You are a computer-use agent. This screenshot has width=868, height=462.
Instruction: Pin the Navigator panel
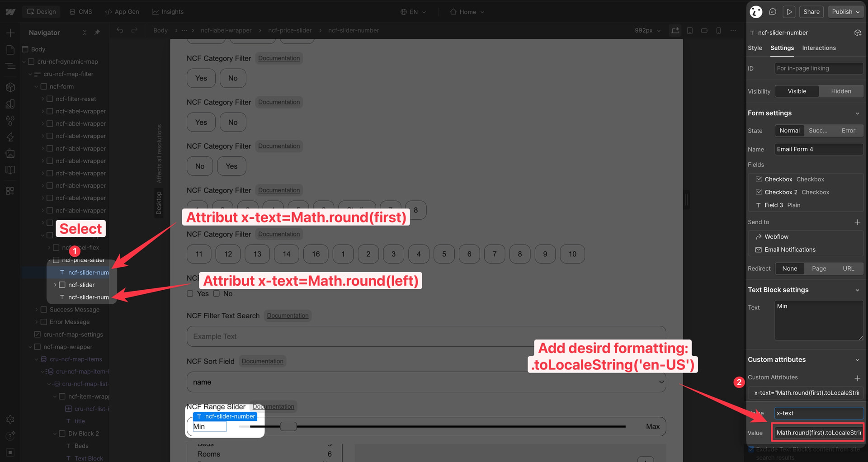(x=97, y=33)
